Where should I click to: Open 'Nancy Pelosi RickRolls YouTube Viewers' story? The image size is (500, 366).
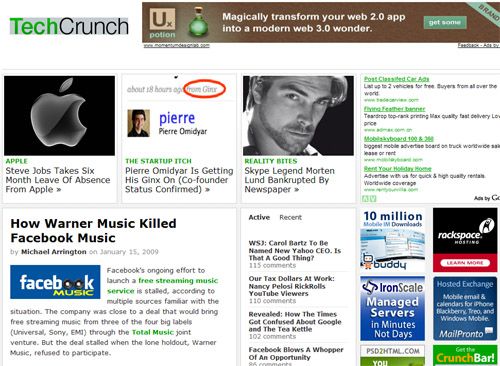[291, 286]
